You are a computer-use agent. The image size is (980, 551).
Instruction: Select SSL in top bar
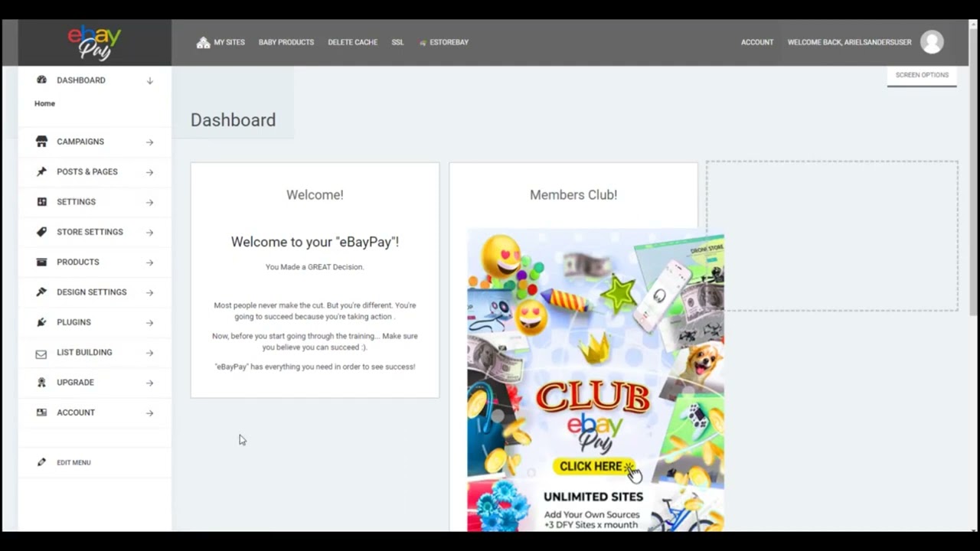click(397, 42)
